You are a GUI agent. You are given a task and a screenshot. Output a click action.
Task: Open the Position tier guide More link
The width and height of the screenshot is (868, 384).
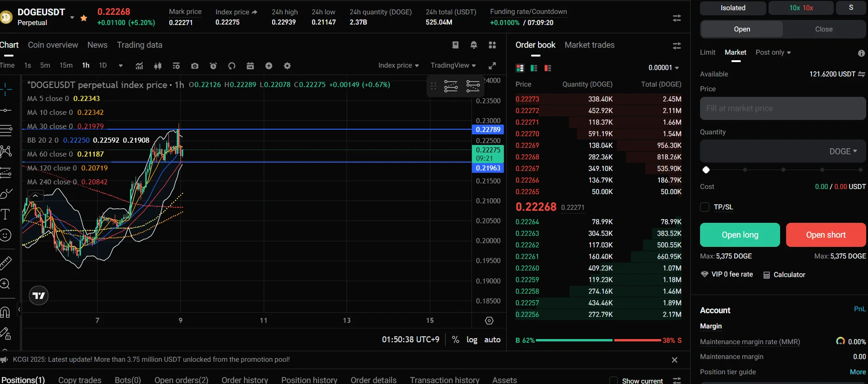(x=858, y=372)
